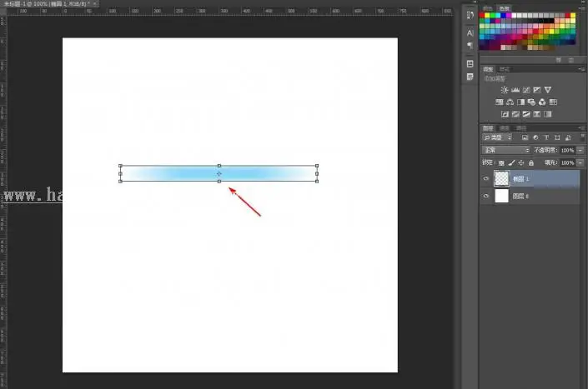The height and width of the screenshot is (389, 588).
Task: Pick the red swatch in first row
Action: [482, 16]
